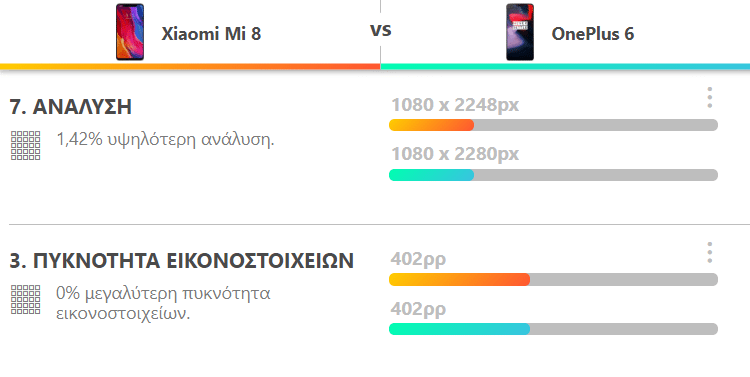The image size is (750, 377).
Task: Open the OnePlus 6 title link
Action: click(x=593, y=34)
